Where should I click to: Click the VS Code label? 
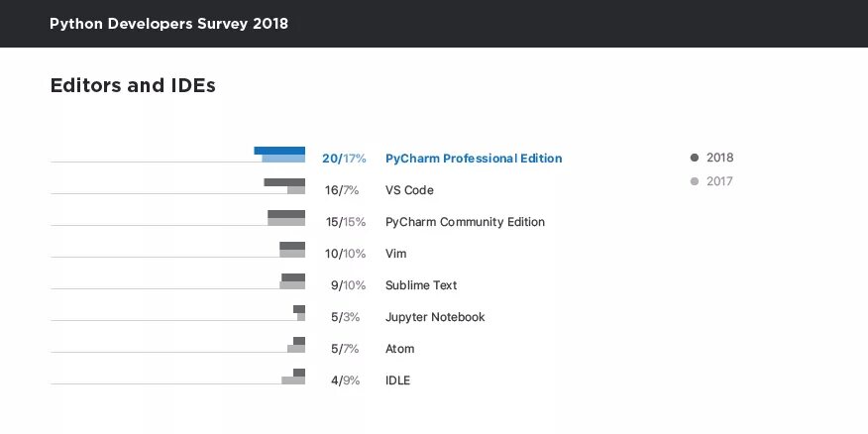click(x=409, y=190)
